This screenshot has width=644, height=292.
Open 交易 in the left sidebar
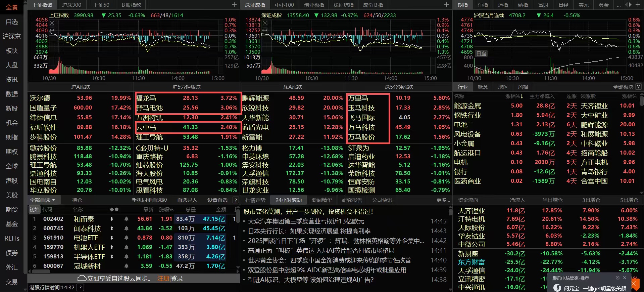12,282
